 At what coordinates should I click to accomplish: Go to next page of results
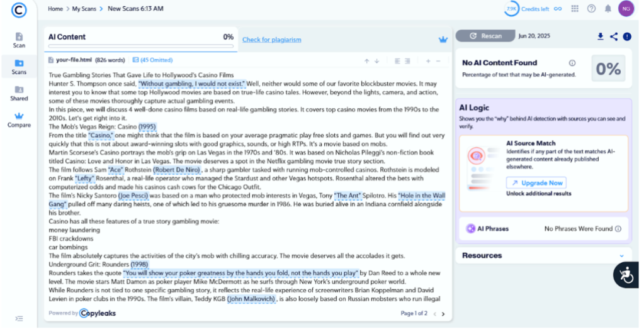(443, 314)
